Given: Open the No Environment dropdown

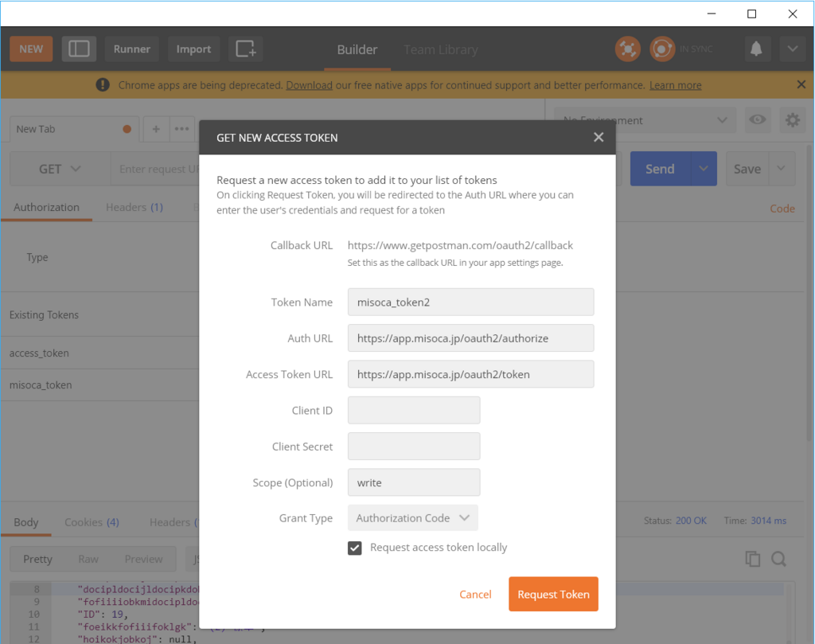Looking at the screenshot, I should (645, 120).
